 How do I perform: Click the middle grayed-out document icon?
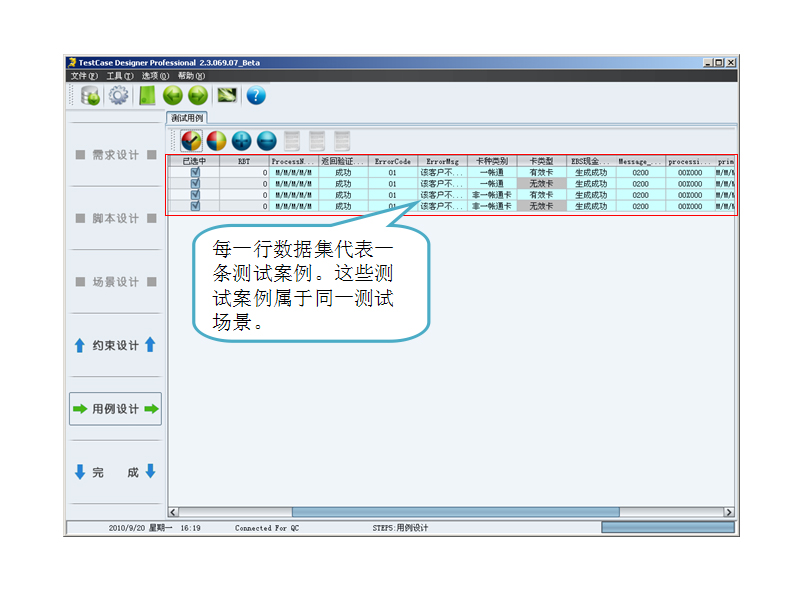[317, 141]
